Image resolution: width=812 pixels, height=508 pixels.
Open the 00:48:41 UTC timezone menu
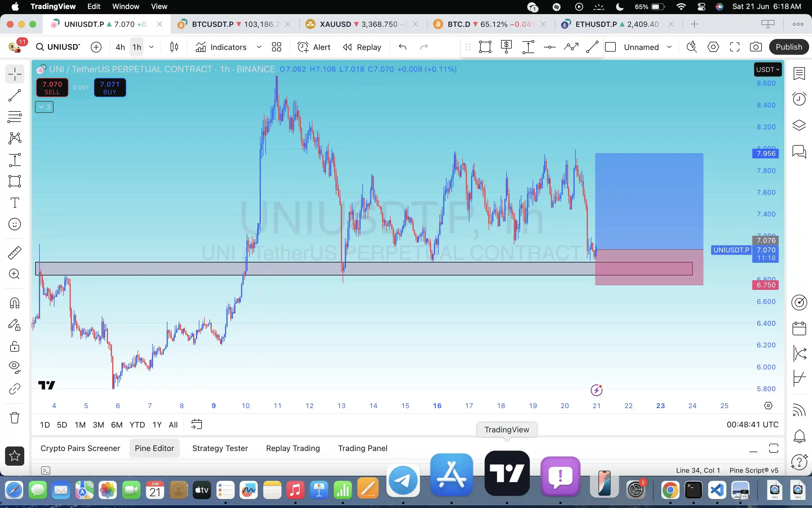[752, 425]
